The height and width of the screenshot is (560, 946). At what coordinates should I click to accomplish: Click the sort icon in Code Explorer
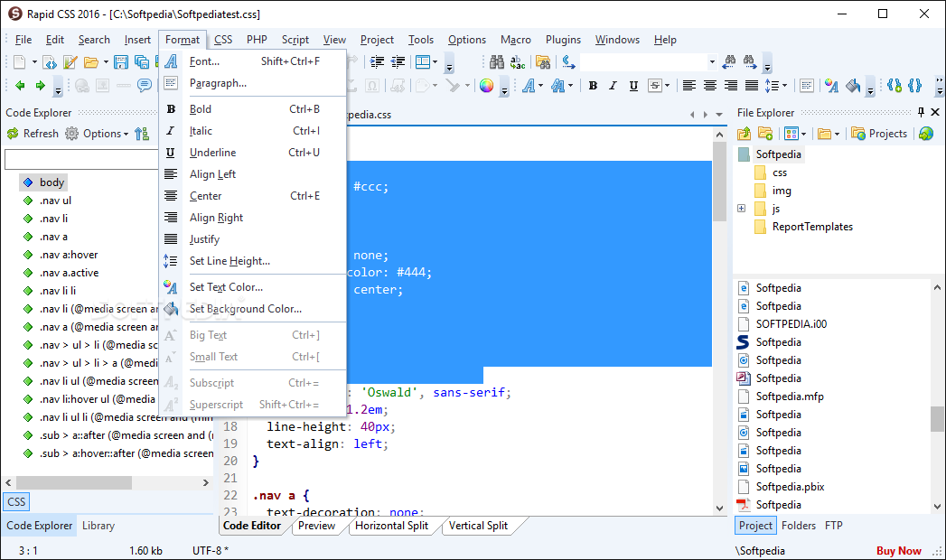(x=142, y=134)
